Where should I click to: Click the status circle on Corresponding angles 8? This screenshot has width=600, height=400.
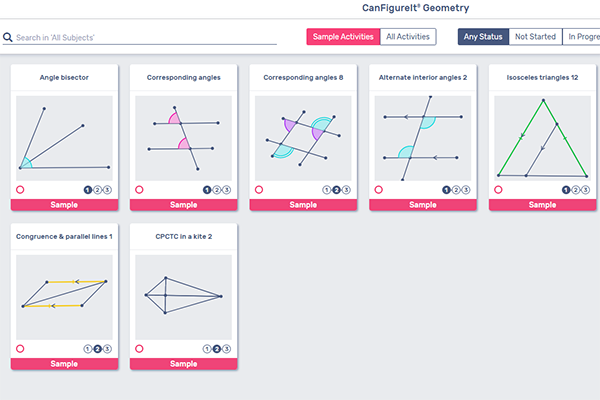[259, 189]
